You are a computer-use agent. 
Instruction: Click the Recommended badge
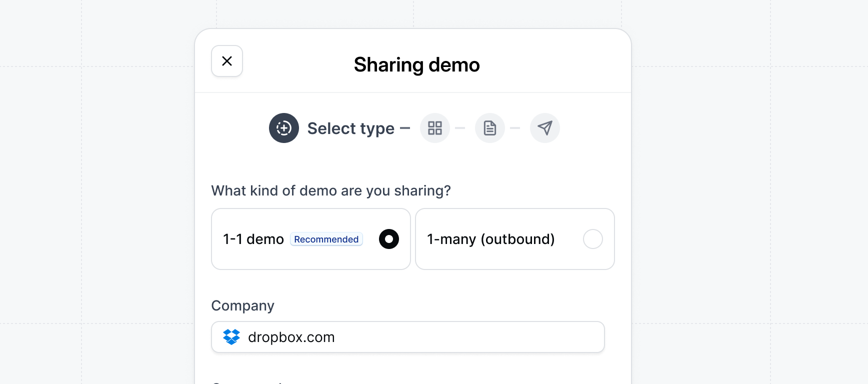point(326,239)
